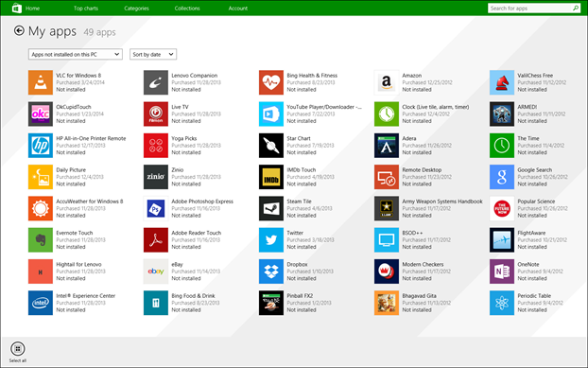Select the Zinio app icon
The width and height of the screenshot is (588, 368).
pyautogui.click(x=156, y=177)
